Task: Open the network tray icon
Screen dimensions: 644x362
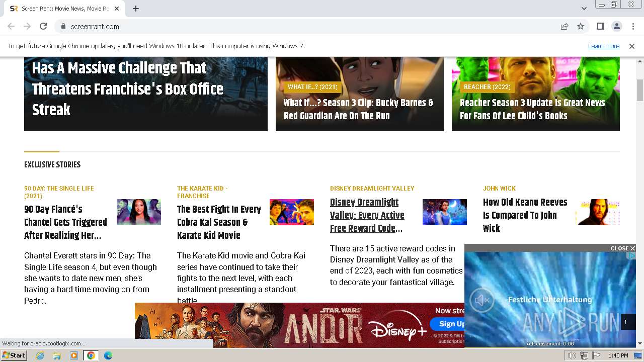Action: click(584, 355)
